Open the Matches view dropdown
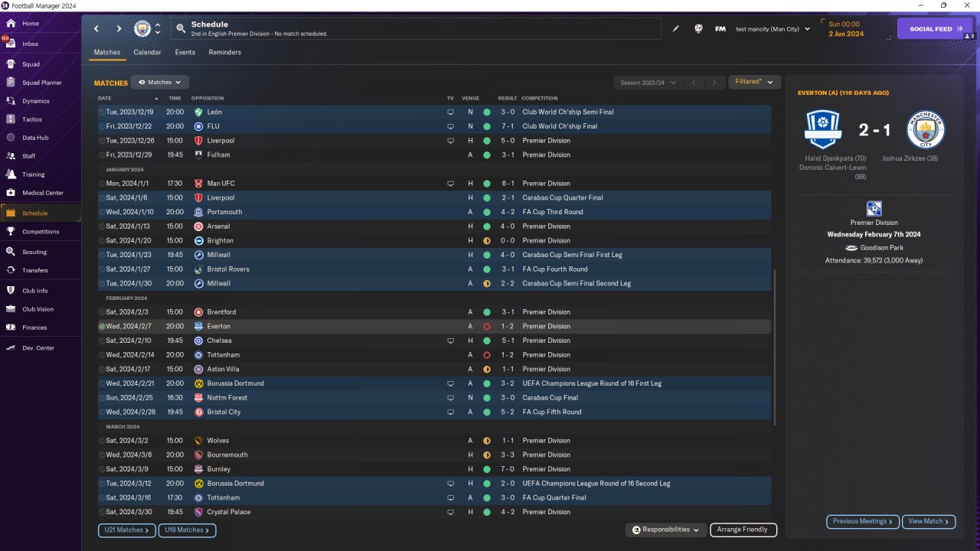The height and width of the screenshot is (551, 980). (160, 82)
